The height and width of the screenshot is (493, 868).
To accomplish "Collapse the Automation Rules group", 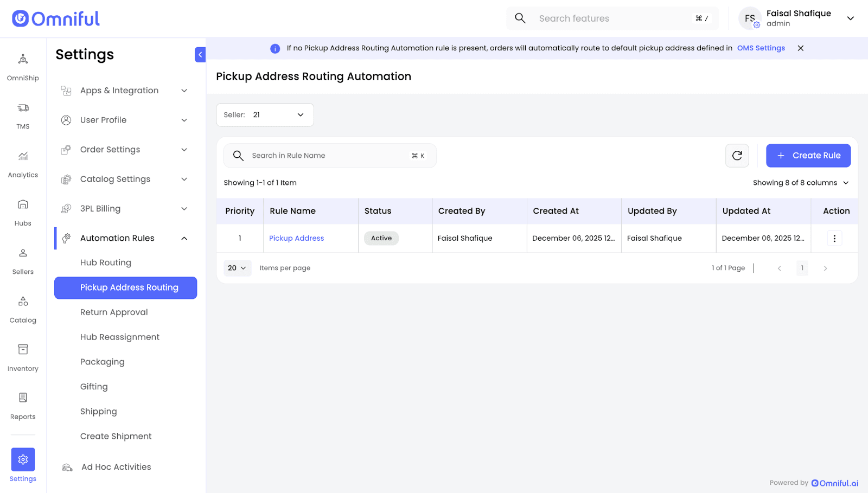I will point(184,238).
